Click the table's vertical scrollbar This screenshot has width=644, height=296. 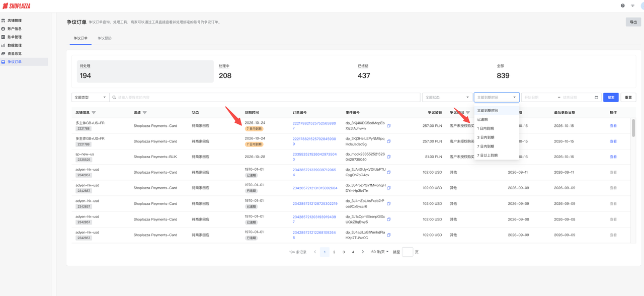click(x=633, y=128)
